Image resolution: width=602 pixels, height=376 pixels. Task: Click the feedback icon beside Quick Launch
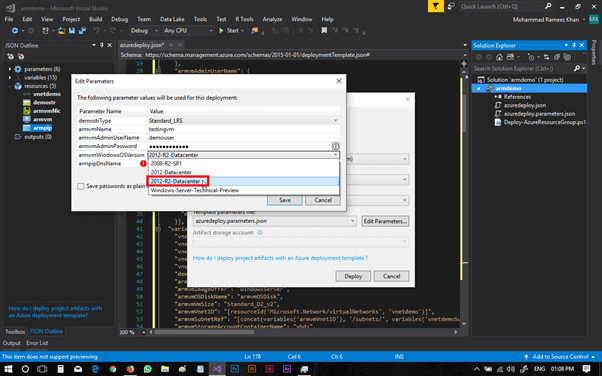pos(451,6)
